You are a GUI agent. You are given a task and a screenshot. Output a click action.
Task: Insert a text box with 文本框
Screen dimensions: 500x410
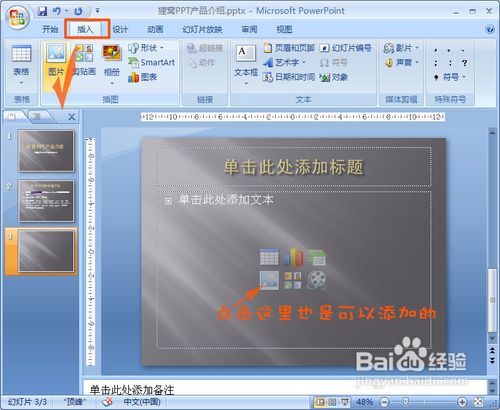[246, 60]
